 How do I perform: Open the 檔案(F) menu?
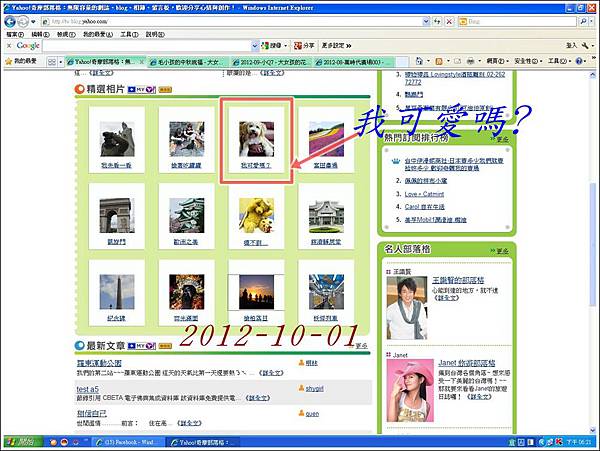click(15, 34)
